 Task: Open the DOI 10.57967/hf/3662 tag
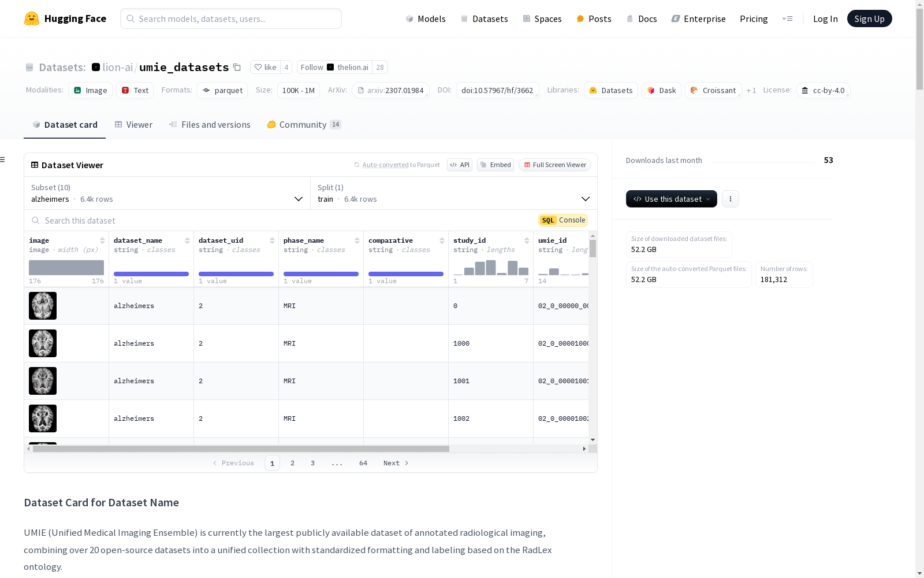click(497, 90)
